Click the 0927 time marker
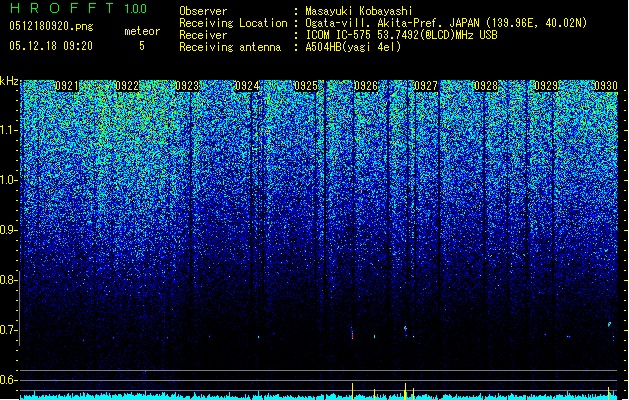The image size is (629, 400). [x=426, y=86]
